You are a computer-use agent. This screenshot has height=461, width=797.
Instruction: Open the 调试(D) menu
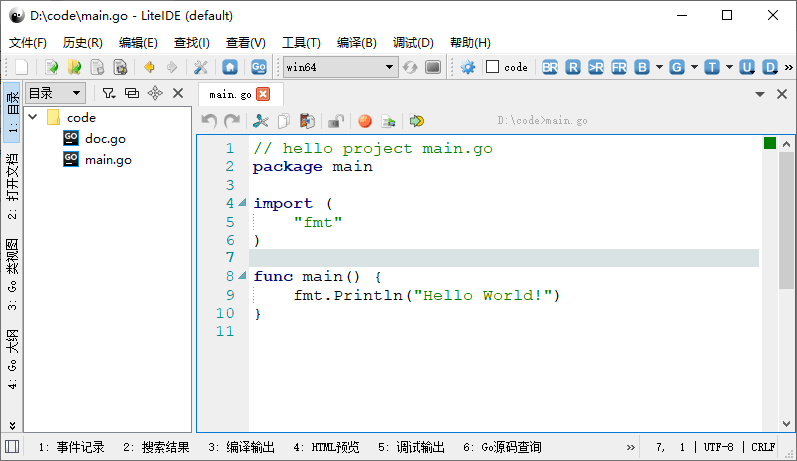point(413,43)
